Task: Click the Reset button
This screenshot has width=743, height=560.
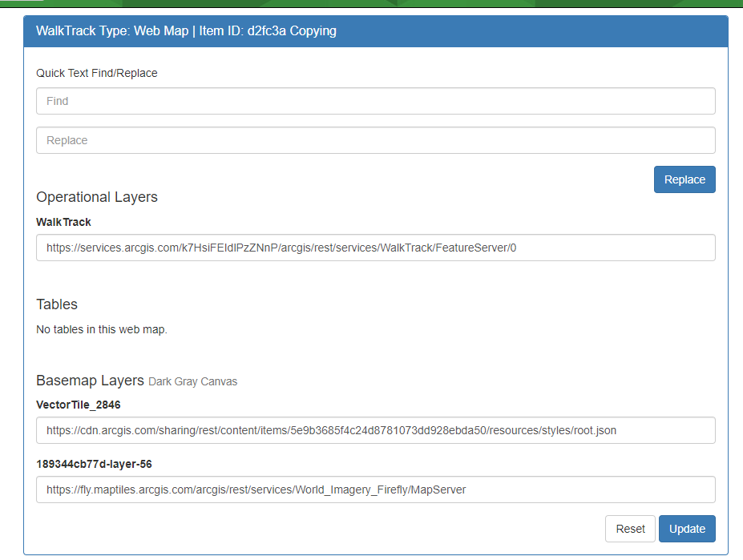Action: 630,529
